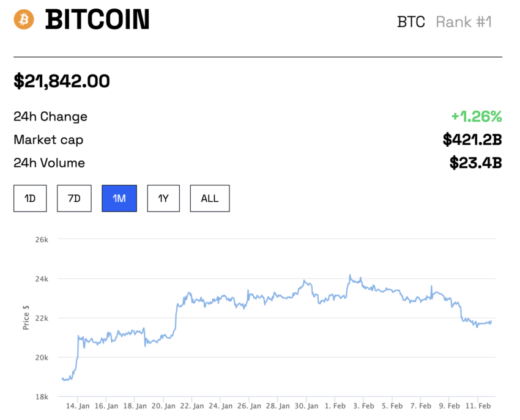
Task: Click the Rank #1 label
Action: click(464, 22)
